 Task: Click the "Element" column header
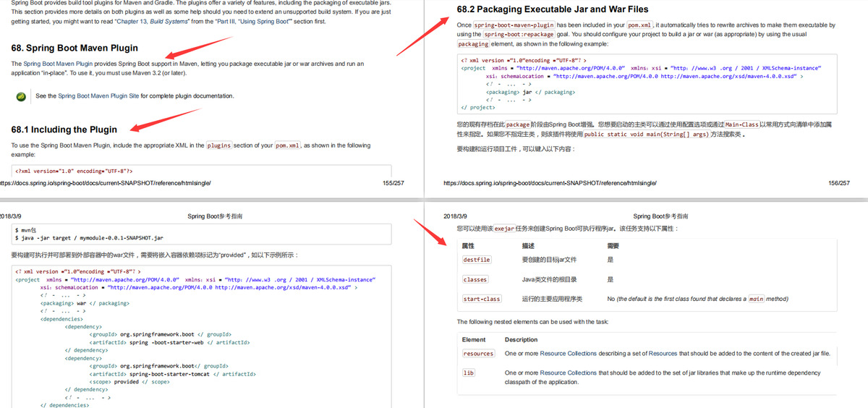(x=474, y=339)
